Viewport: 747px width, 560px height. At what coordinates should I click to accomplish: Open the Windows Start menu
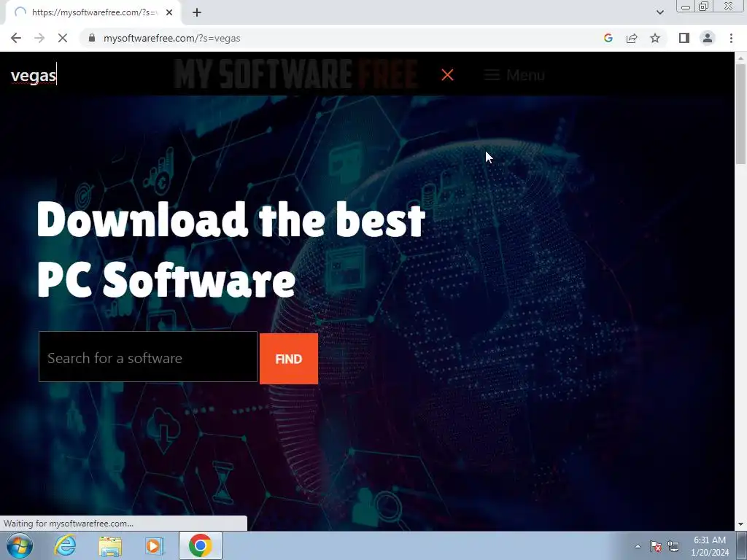[20, 545]
